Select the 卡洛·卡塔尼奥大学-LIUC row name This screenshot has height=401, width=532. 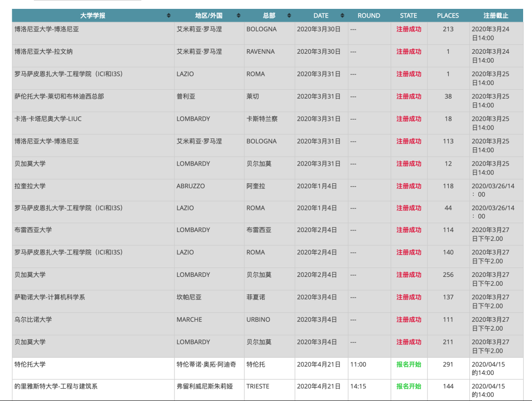click(48, 119)
